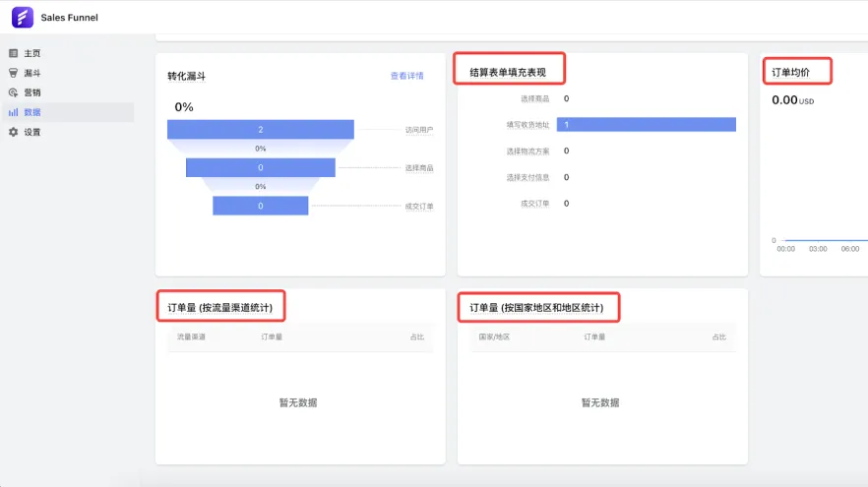Open the 漏斗 menu item
Screen dimensions: 868x487
point(68,73)
